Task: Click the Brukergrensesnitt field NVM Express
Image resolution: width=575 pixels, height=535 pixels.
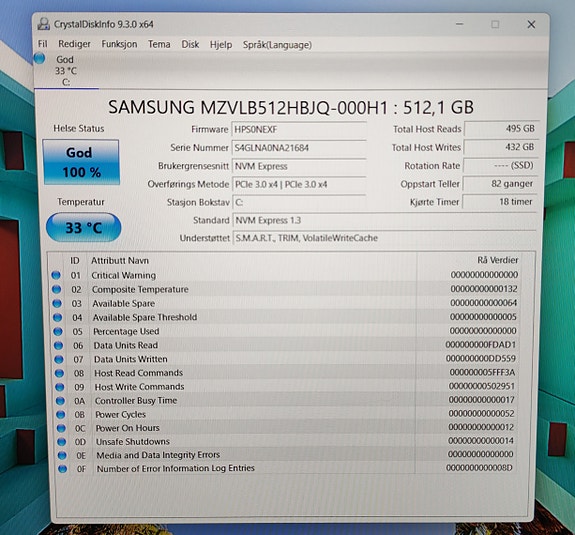Action: [x=299, y=166]
